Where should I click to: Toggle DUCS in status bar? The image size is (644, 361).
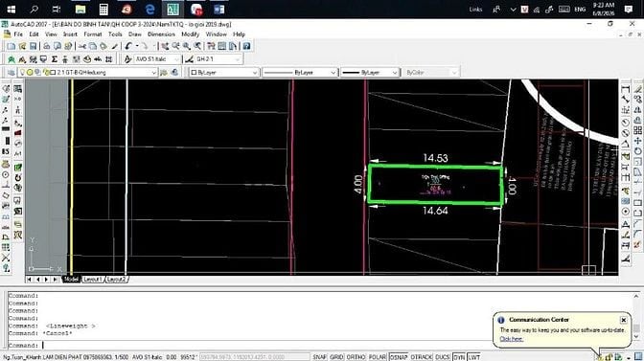443,357
